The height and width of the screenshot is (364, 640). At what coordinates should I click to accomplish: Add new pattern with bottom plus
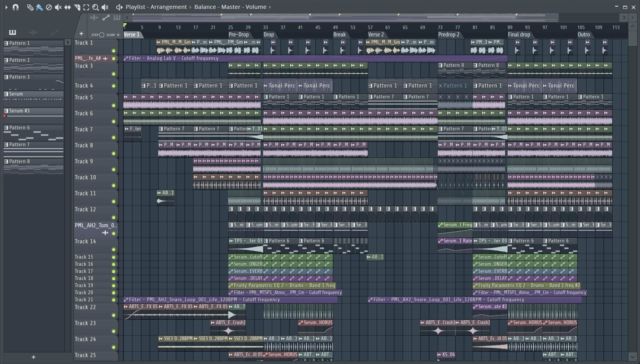34,357
